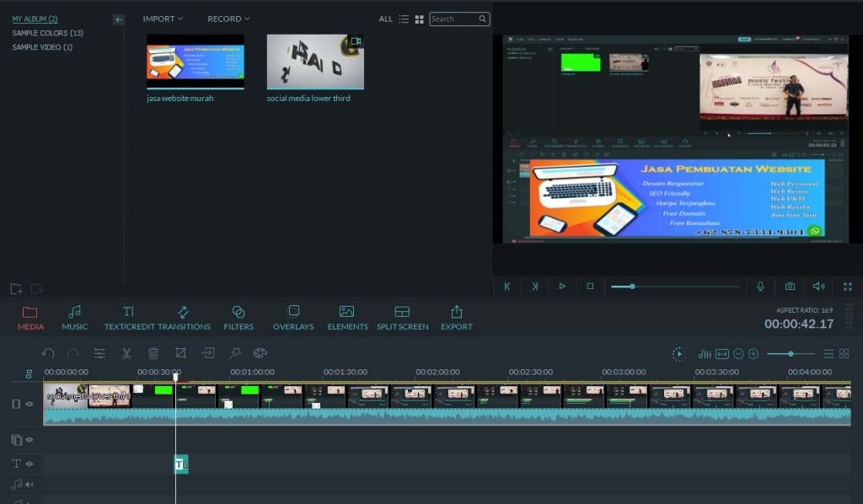Image resolution: width=863 pixels, height=504 pixels.
Task: Open preview in full screen
Action: point(848,287)
